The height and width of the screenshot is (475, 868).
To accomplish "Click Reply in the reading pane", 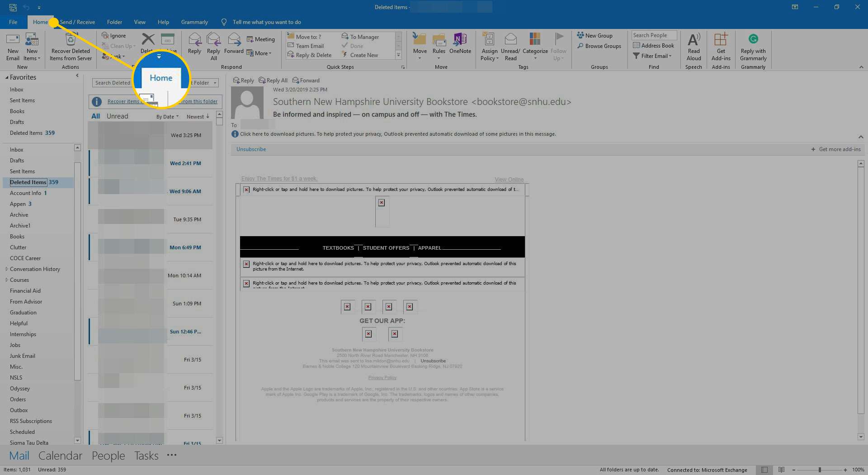I will coord(243,81).
